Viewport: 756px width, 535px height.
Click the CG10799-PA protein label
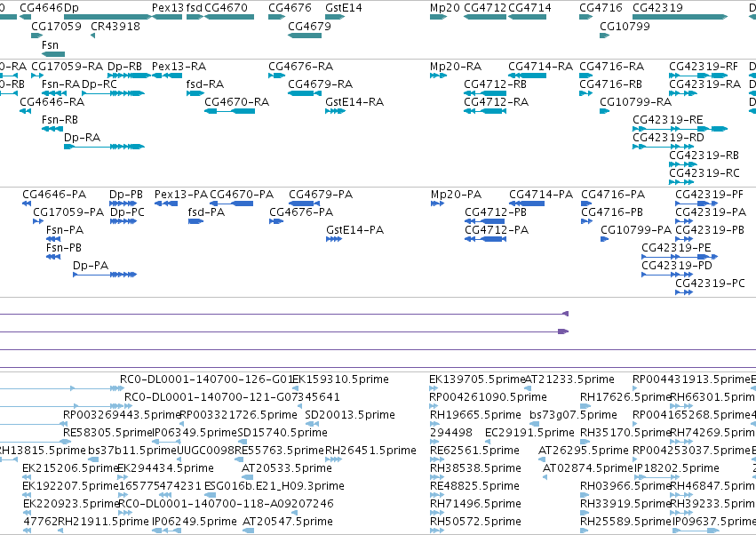tap(636, 230)
